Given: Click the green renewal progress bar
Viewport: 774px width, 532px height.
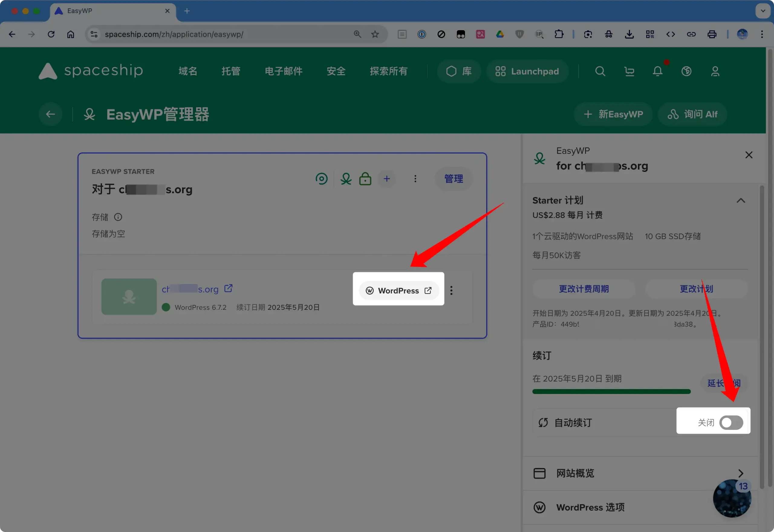Looking at the screenshot, I should coord(611,392).
